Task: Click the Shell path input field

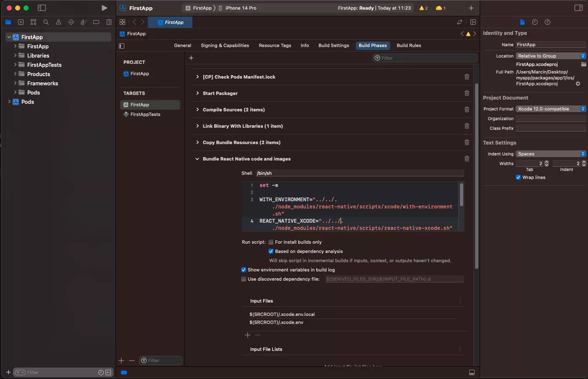Action: point(360,173)
